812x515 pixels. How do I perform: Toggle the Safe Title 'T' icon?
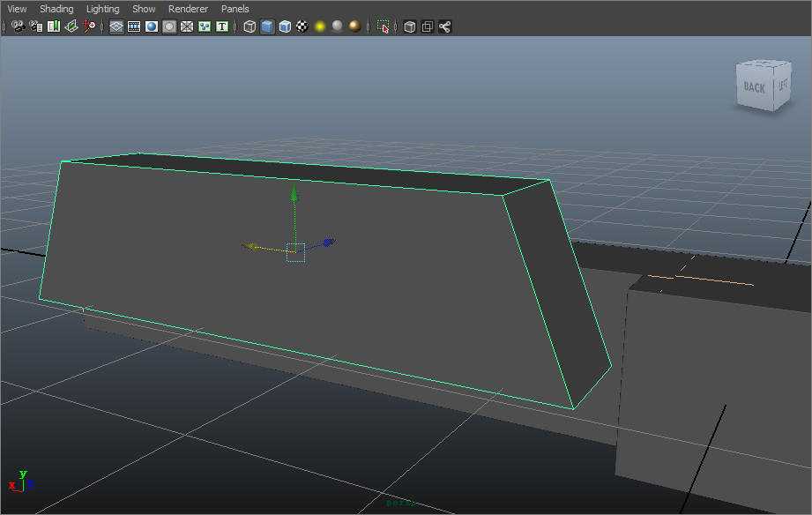click(222, 26)
